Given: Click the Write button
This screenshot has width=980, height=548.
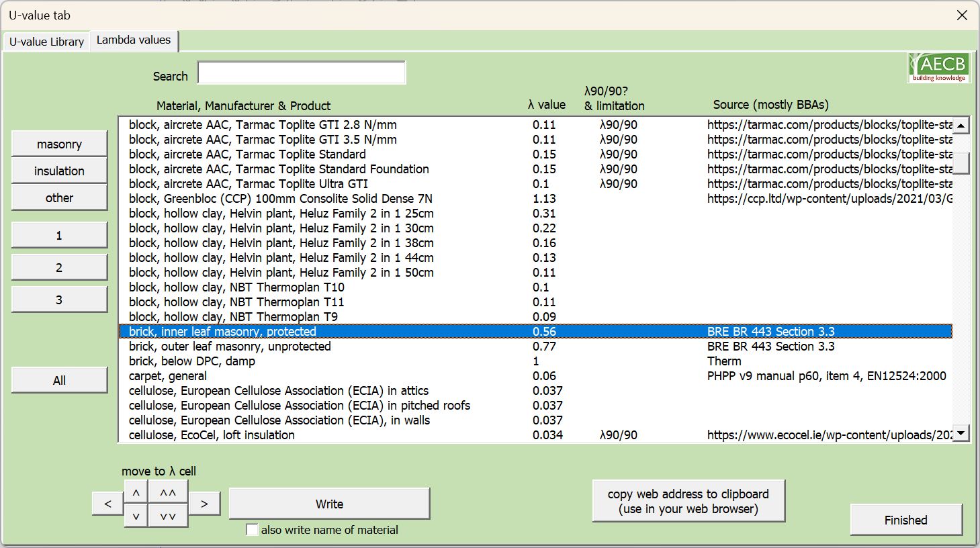Looking at the screenshot, I should click(329, 504).
